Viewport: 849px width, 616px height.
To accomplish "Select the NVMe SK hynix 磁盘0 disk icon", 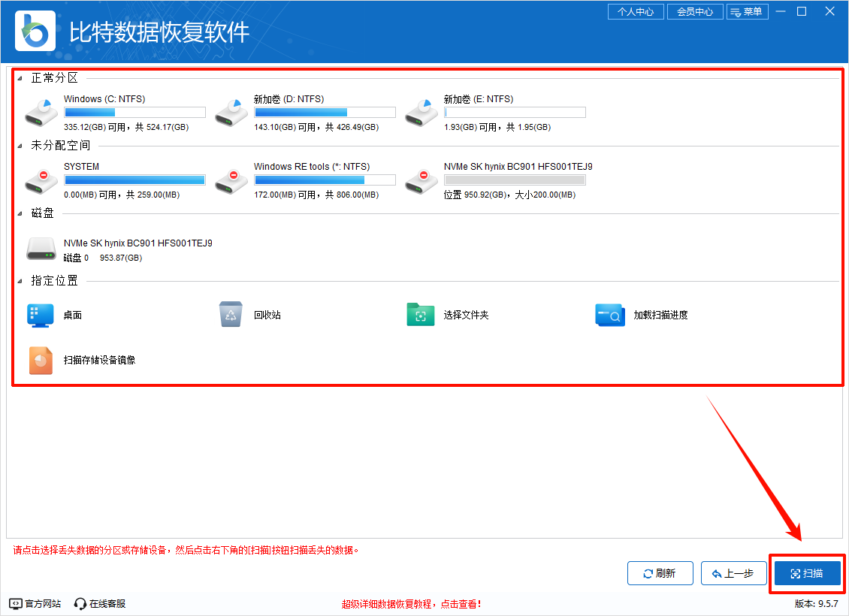I will pyautogui.click(x=41, y=248).
